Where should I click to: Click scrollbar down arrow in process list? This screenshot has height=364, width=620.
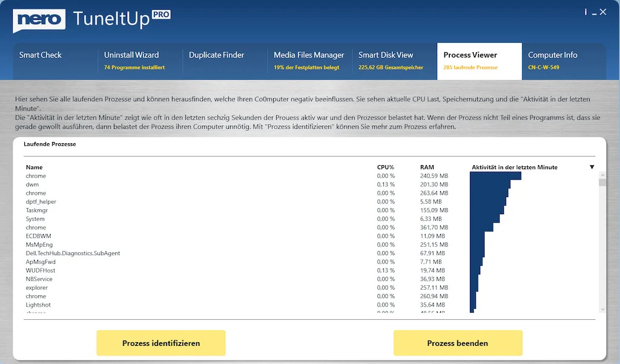click(x=602, y=310)
